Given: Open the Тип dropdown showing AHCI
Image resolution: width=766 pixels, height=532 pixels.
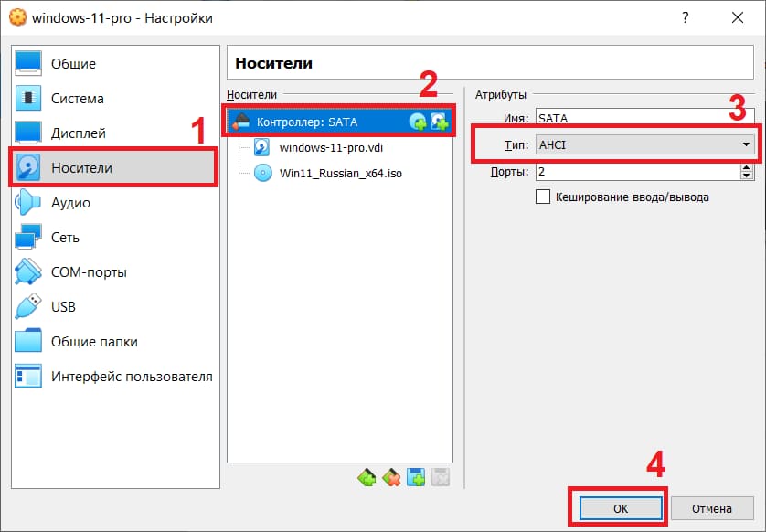Looking at the screenshot, I should tap(644, 144).
